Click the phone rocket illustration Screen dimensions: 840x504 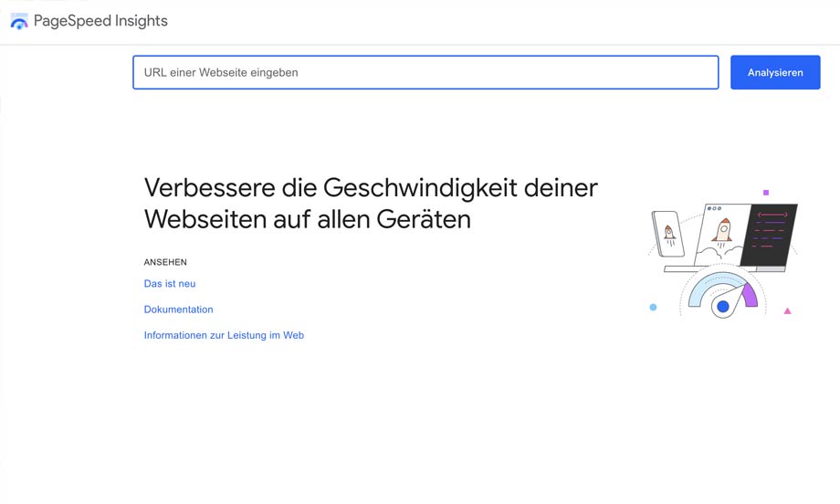(x=668, y=234)
